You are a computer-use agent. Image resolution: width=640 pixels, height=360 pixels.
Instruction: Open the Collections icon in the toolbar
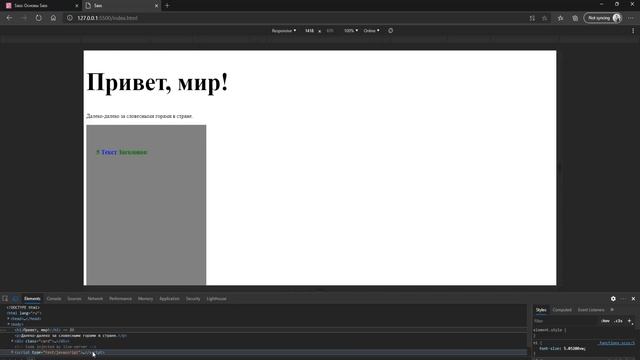[x=575, y=18]
